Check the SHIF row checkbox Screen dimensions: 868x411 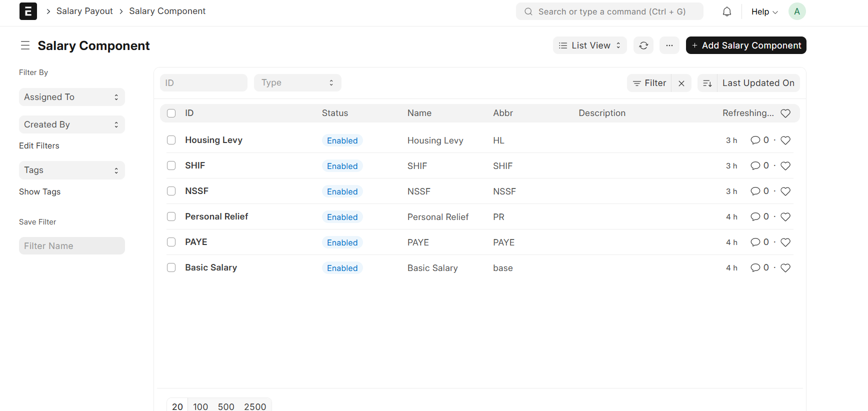171,165
